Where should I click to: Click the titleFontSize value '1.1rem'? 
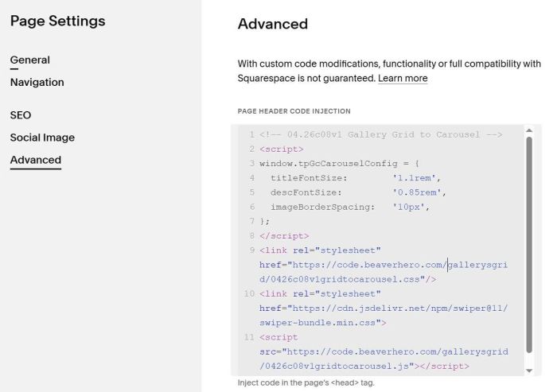[x=416, y=178]
